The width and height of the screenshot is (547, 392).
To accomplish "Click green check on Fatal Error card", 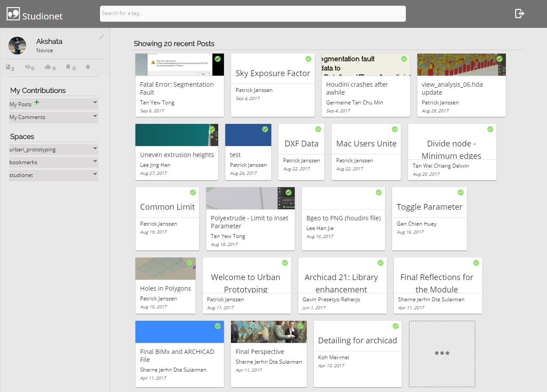I will pyautogui.click(x=218, y=59).
